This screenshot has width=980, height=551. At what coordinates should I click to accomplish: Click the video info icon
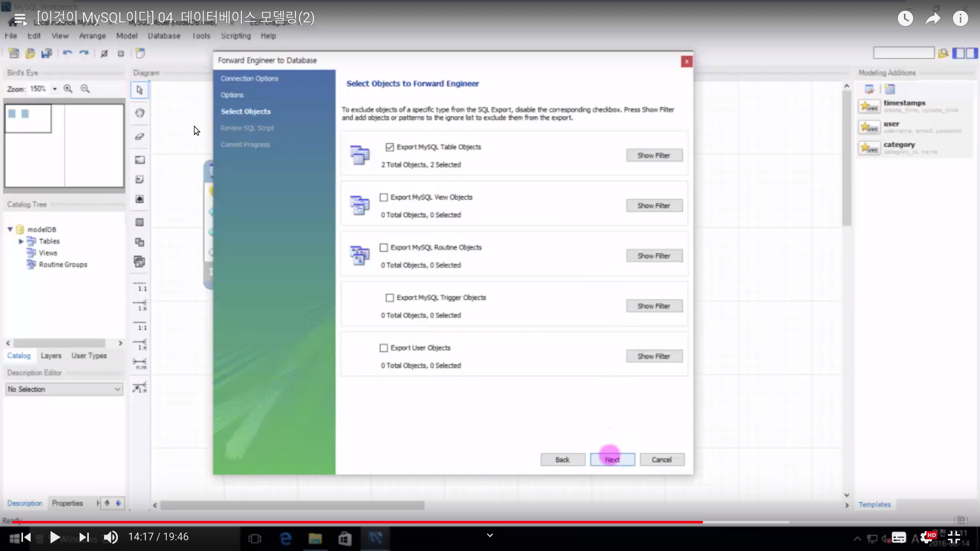point(961,19)
